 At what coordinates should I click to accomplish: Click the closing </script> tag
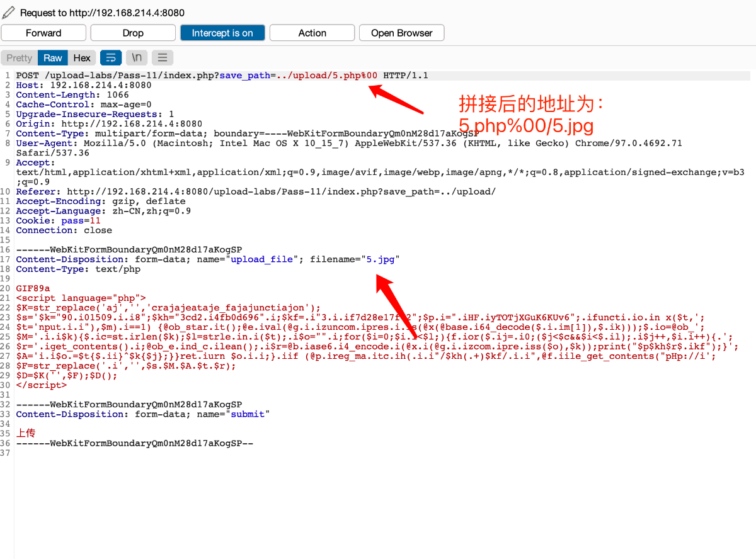[42, 385]
